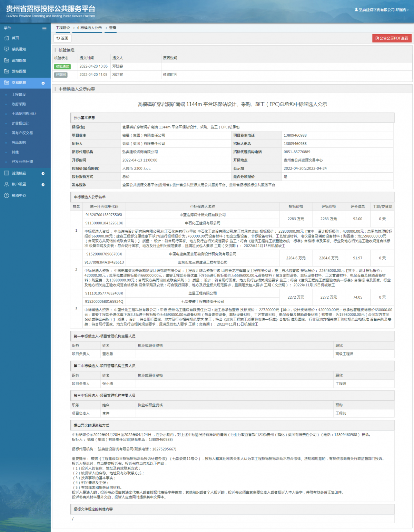414x532 pixels.
Task: Collapse the 交易信息 menu chevron
Action: coord(43,83)
